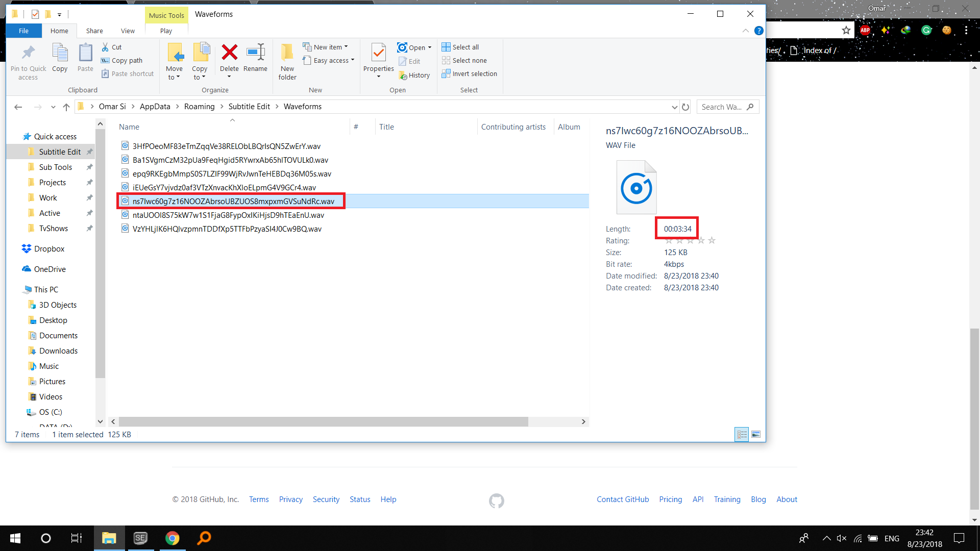Open the Music Tools Play tab
The image size is (980, 551).
pyautogui.click(x=166, y=31)
